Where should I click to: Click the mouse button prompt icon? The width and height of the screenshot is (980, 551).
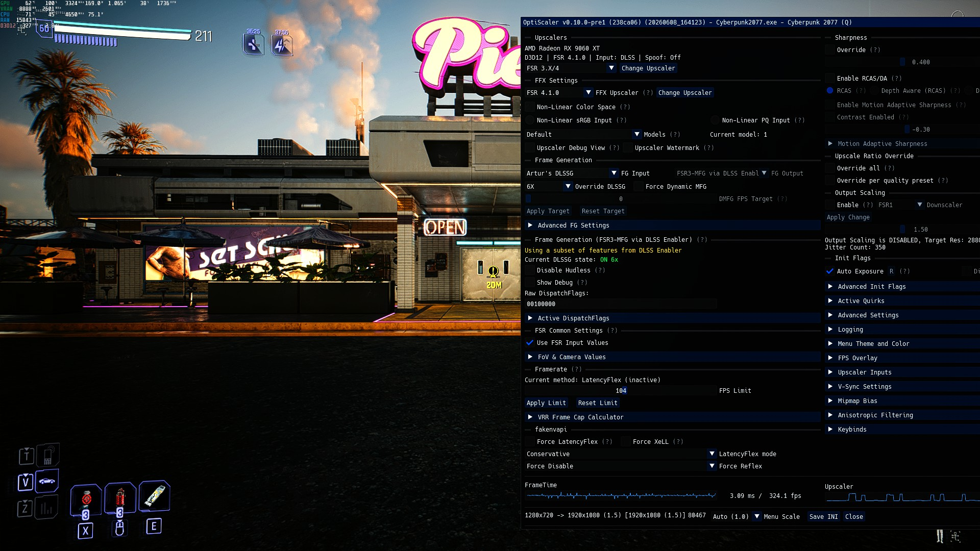[x=119, y=528]
